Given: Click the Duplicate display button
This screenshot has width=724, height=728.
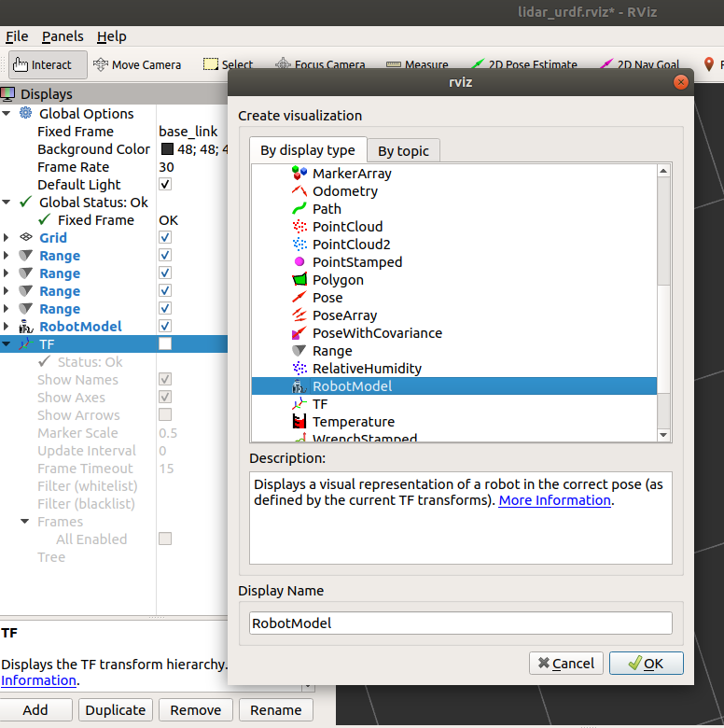Looking at the screenshot, I should click(x=116, y=710).
